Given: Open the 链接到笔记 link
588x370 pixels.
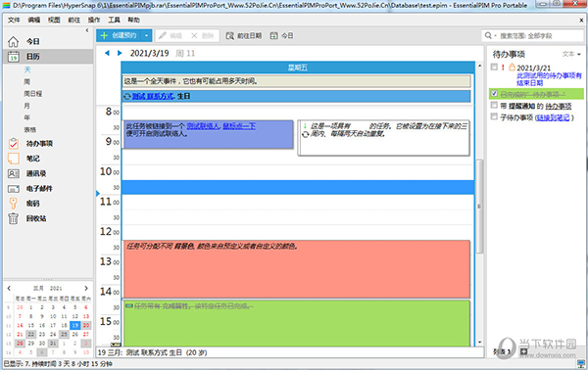Looking at the screenshot, I should tap(553, 117).
